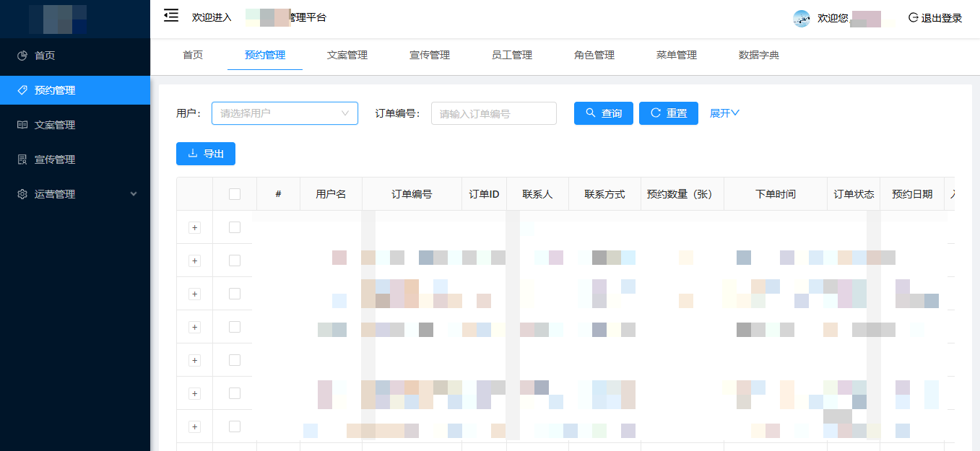Image resolution: width=980 pixels, height=451 pixels.
Task: Expand more search filters via 展开
Action: [x=724, y=113]
